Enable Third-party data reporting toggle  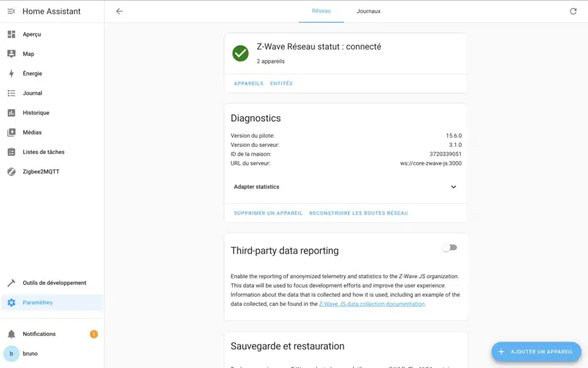click(450, 247)
